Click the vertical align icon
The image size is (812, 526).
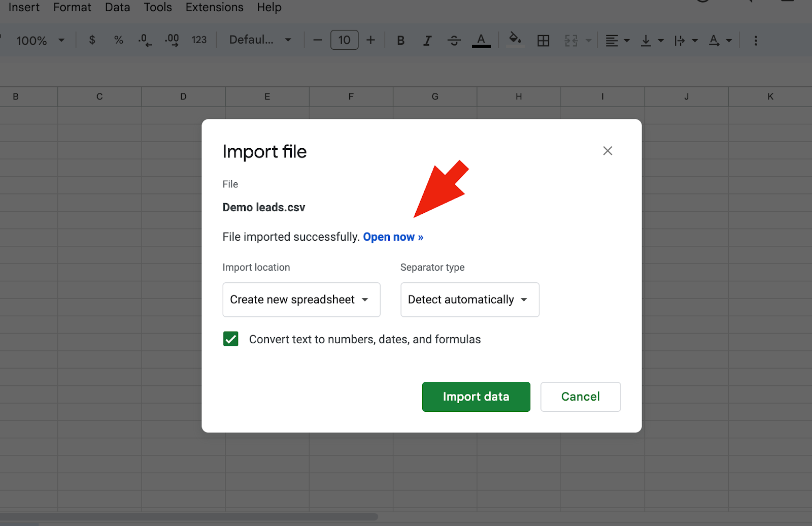(646, 41)
